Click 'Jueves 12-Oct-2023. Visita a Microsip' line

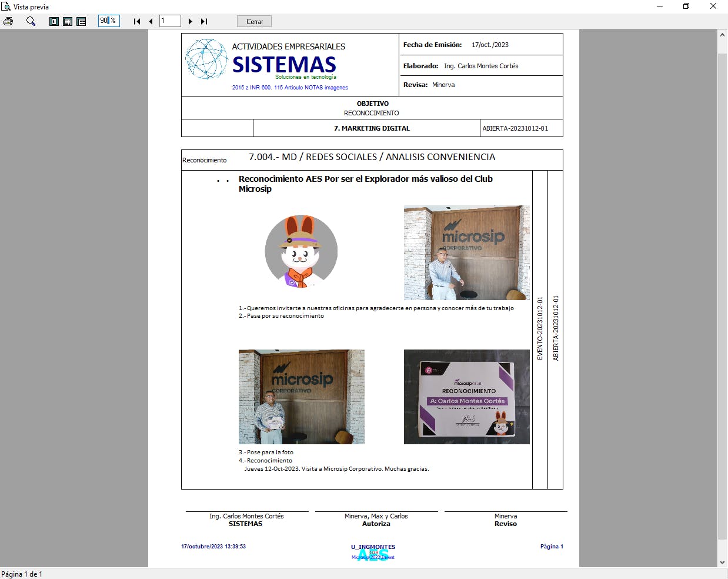336,469
